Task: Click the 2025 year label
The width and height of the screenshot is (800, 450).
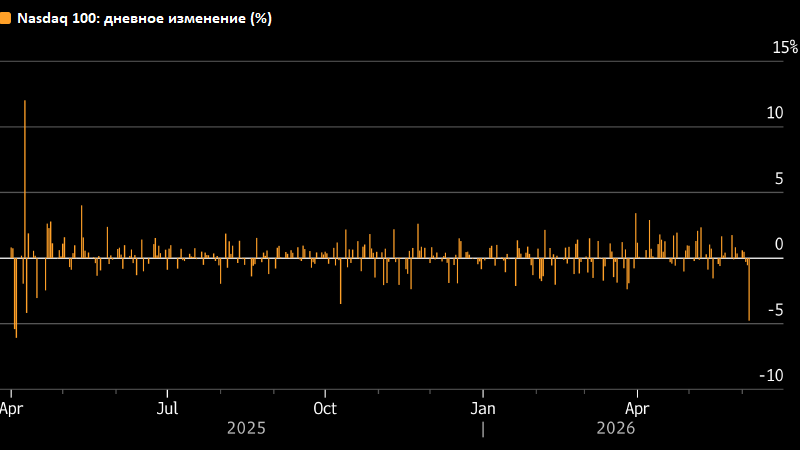Action: [246, 428]
